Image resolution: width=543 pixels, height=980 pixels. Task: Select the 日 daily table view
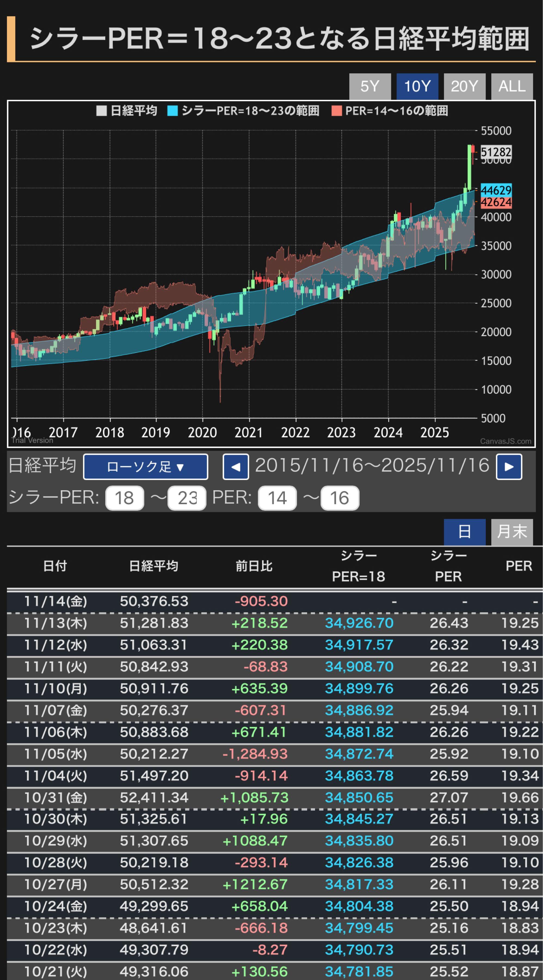tap(465, 532)
